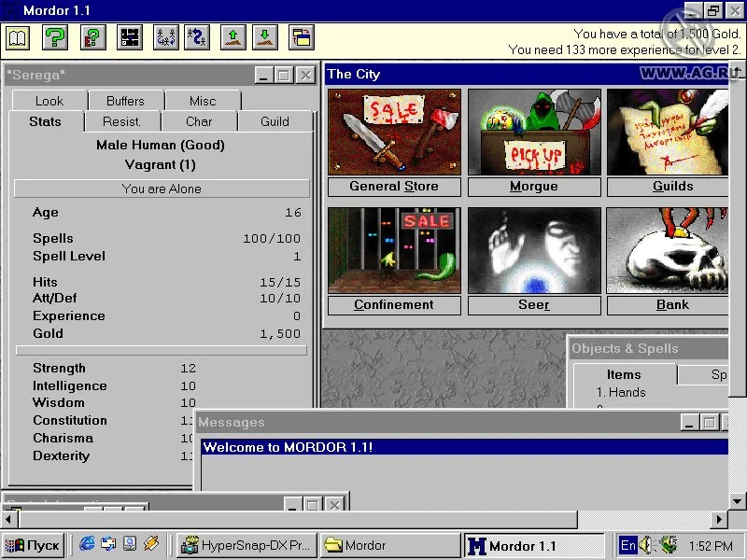747x560 pixels.
Task: Open the Пуск start menu
Action: click(33, 545)
